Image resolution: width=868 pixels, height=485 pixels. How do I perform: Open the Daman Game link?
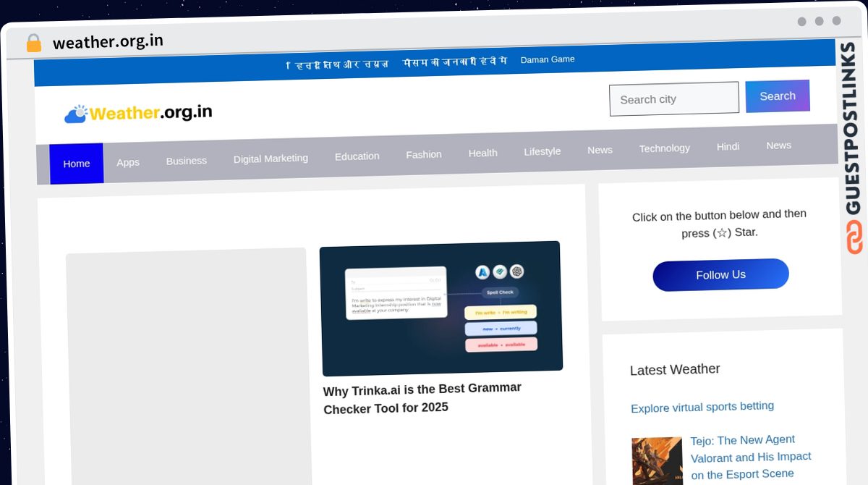click(x=548, y=59)
